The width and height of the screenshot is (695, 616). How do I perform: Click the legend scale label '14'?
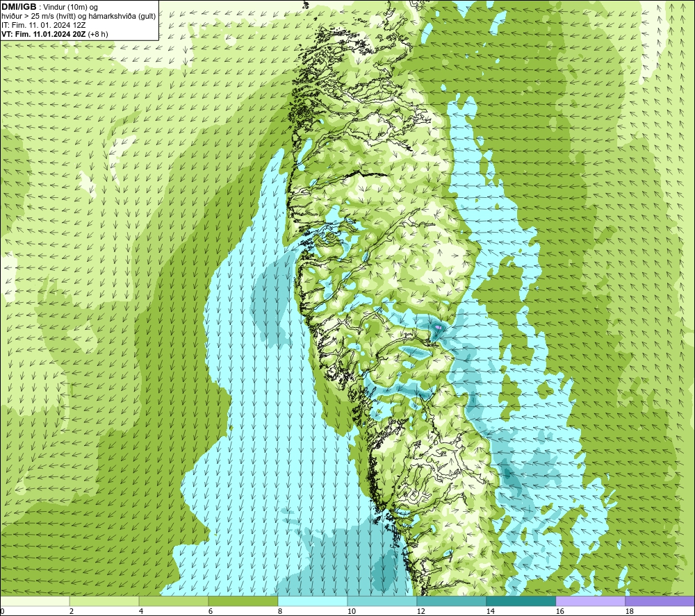(490, 611)
